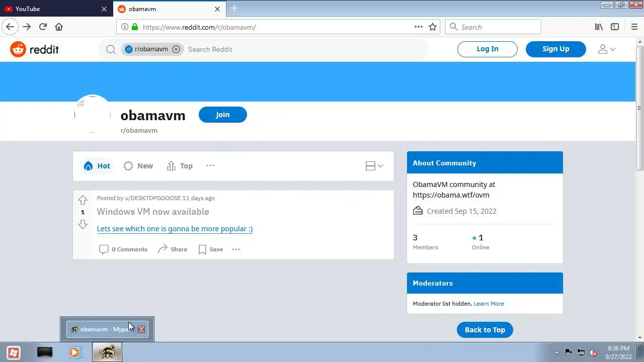Open the browser home page
Screen dimensions: 644x362
pos(59,27)
